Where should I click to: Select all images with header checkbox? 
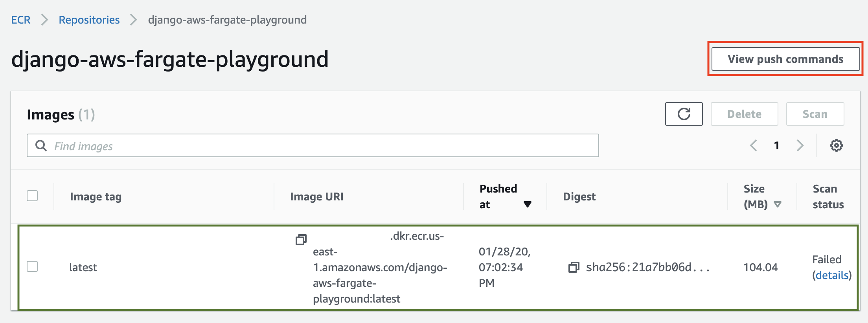(x=32, y=196)
